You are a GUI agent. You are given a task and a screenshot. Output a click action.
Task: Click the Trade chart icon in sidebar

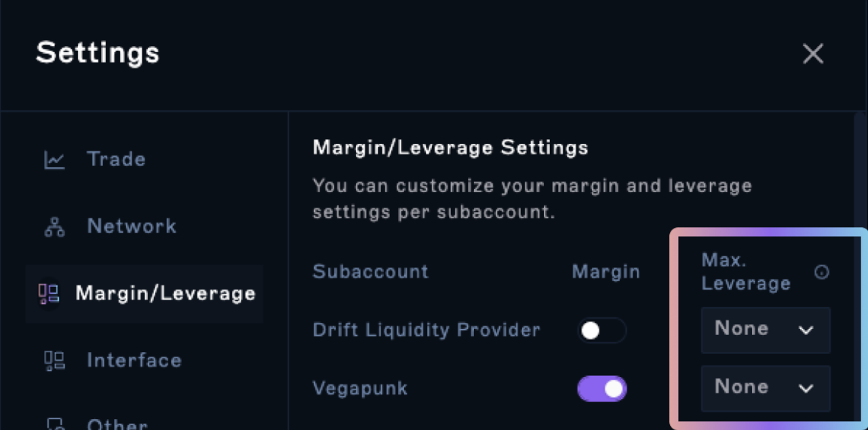(x=54, y=159)
